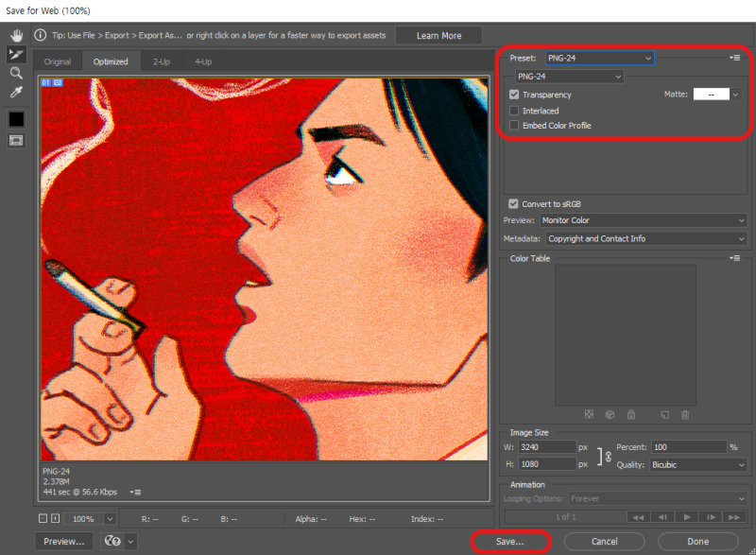756x555 pixels.
Task: Play the animation
Action: click(x=687, y=517)
